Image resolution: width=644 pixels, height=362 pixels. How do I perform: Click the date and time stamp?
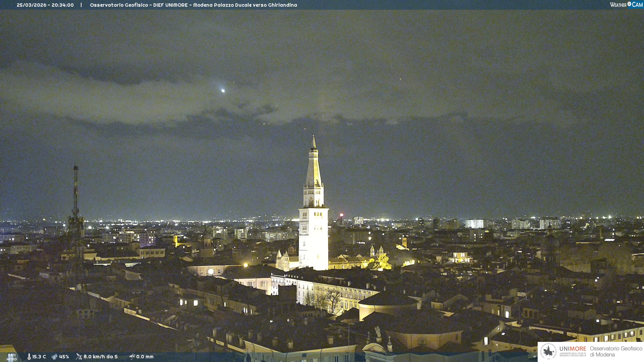(45, 5)
